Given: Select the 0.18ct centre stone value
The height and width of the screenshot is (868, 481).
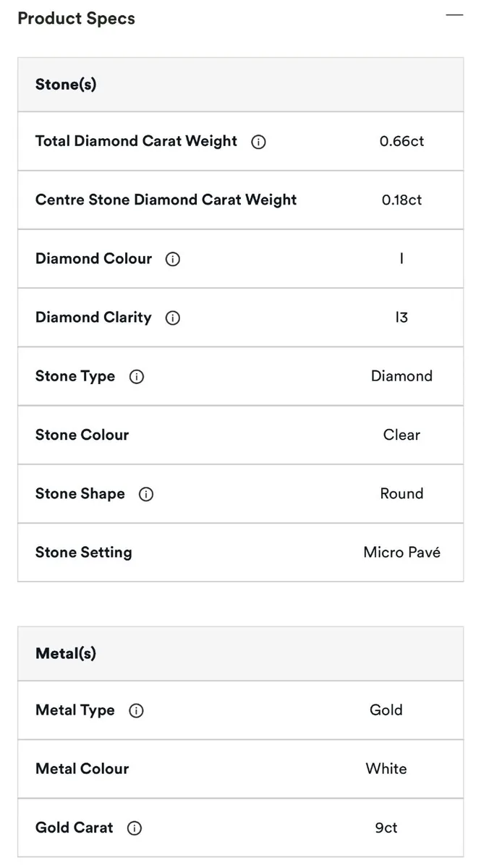Looking at the screenshot, I should [x=401, y=200].
